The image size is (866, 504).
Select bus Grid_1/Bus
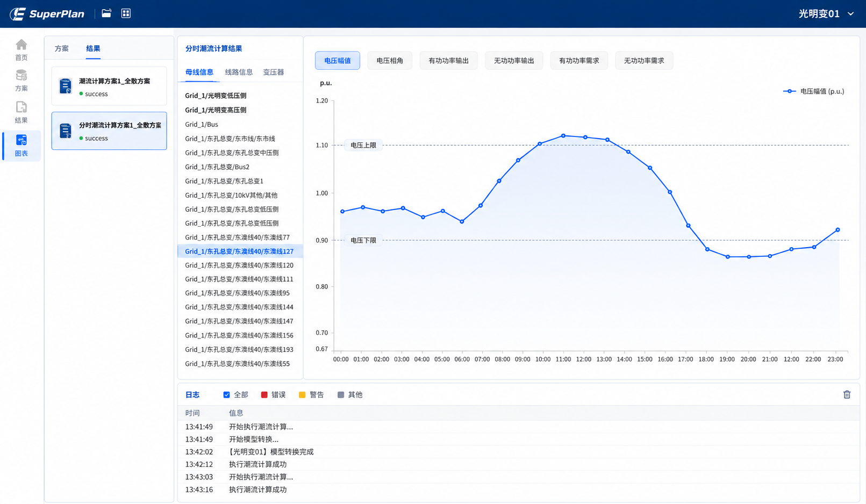pos(202,125)
